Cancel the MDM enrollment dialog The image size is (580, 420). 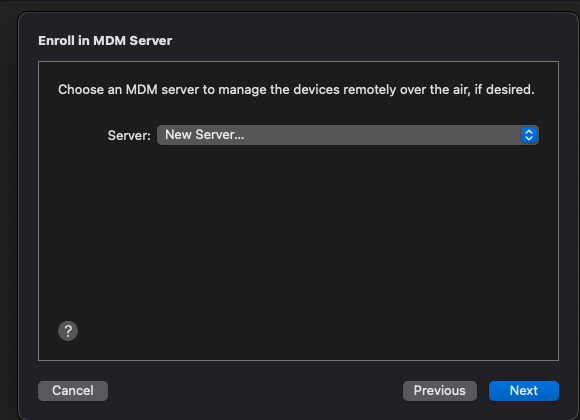pos(73,391)
